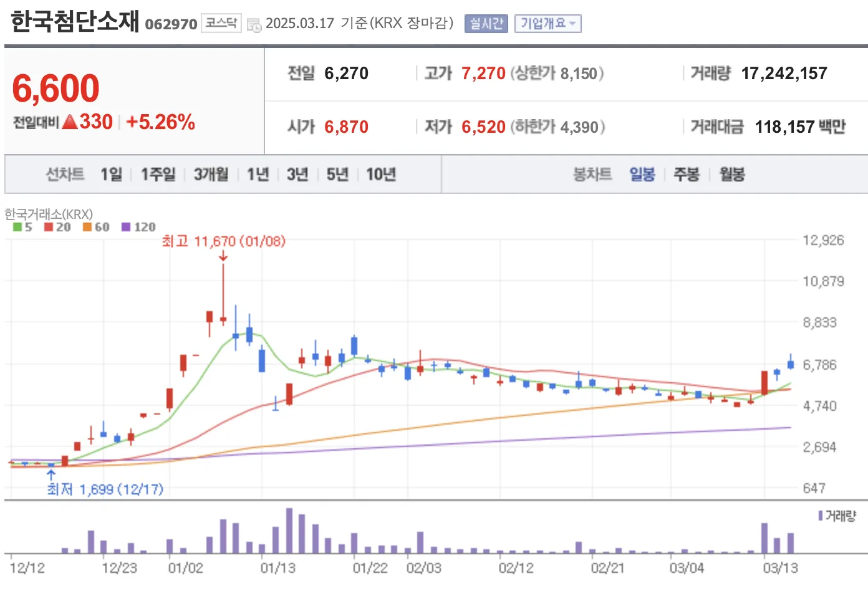Select the 3개월 line chart tab
This screenshot has height=591, width=868.
(x=211, y=175)
